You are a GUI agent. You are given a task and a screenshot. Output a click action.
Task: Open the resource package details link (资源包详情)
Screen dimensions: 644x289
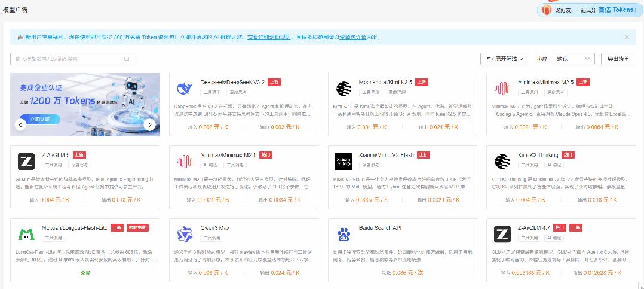(x=353, y=38)
